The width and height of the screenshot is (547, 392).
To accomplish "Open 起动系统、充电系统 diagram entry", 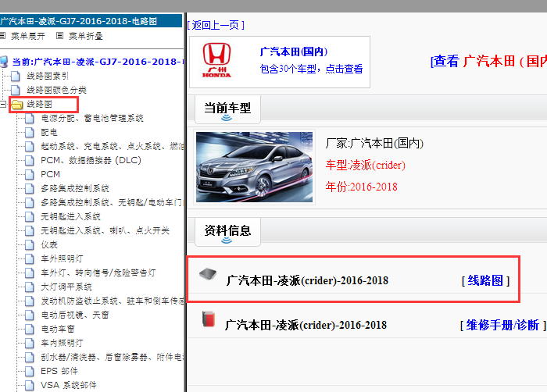I will pos(113,146).
